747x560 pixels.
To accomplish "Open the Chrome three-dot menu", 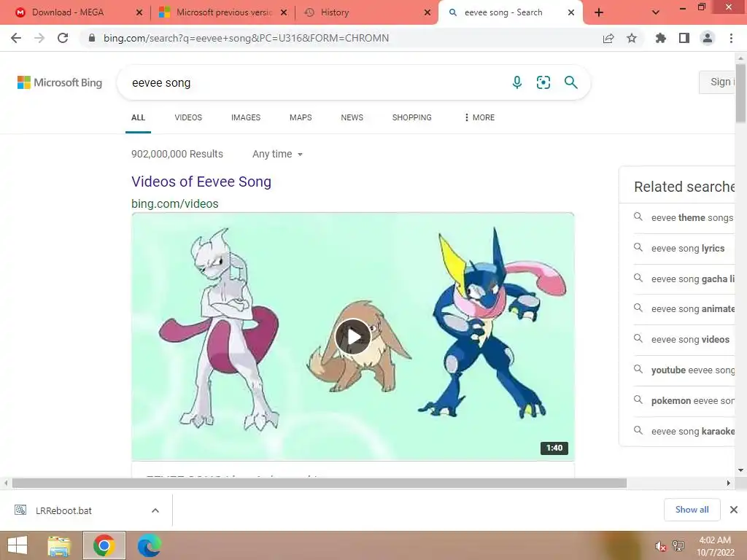I will tap(731, 38).
